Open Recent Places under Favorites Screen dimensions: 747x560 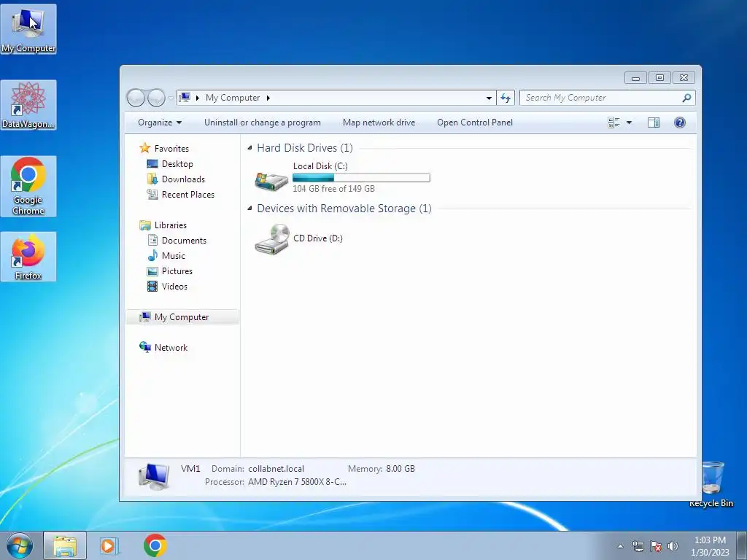188,194
